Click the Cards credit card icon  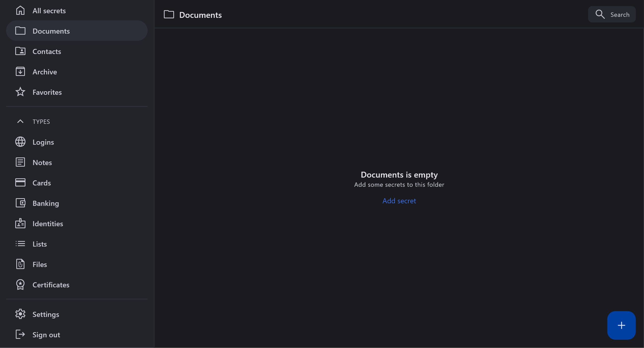20,183
